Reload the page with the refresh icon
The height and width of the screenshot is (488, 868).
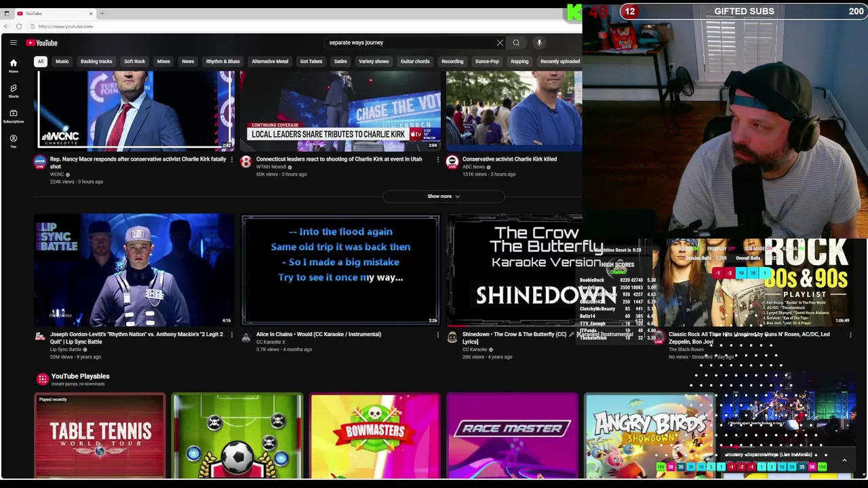tap(19, 26)
